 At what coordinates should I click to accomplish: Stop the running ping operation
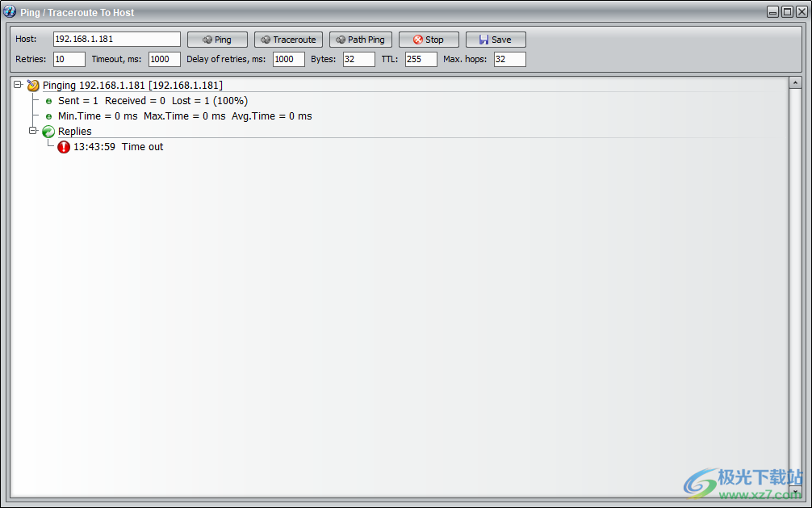(x=429, y=40)
